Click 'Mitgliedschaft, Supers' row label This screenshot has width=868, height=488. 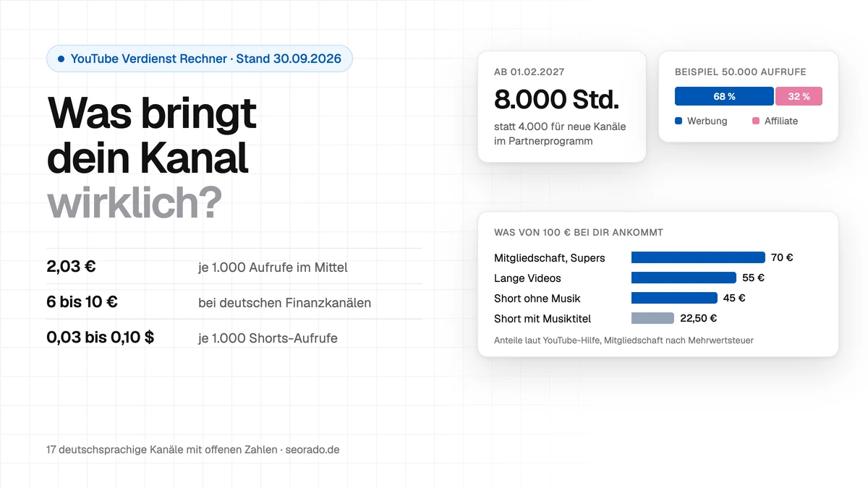(x=550, y=258)
